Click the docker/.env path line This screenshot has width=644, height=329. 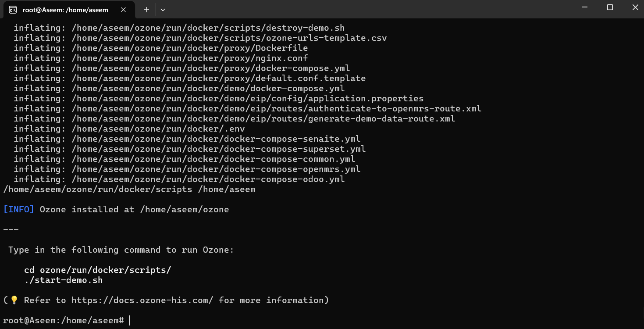click(x=129, y=129)
